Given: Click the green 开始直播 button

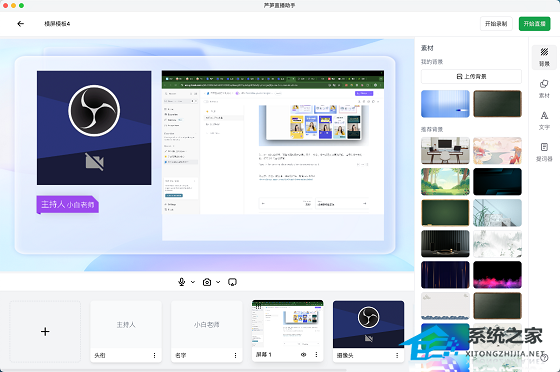Looking at the screenshot, I should [x=534, y=24].
